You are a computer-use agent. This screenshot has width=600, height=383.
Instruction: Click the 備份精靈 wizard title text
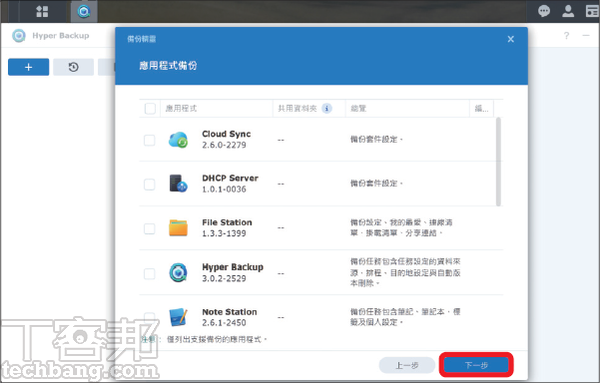click(x=142, y=39)
